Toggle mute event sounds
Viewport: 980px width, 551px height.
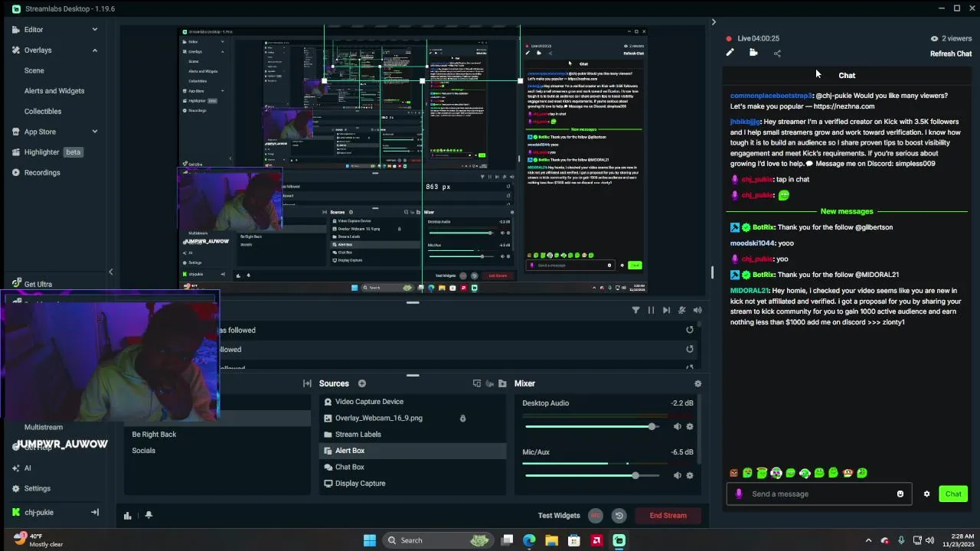[681, 310]
